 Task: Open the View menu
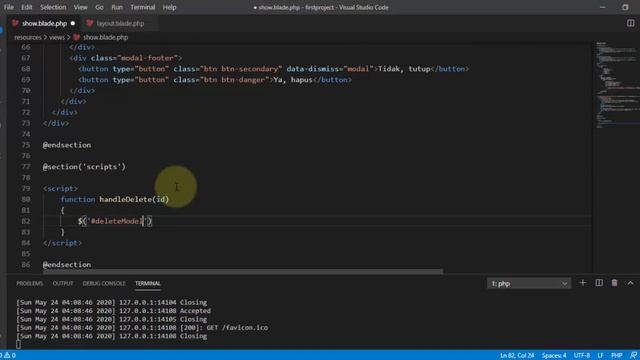(x=80, y=7)
